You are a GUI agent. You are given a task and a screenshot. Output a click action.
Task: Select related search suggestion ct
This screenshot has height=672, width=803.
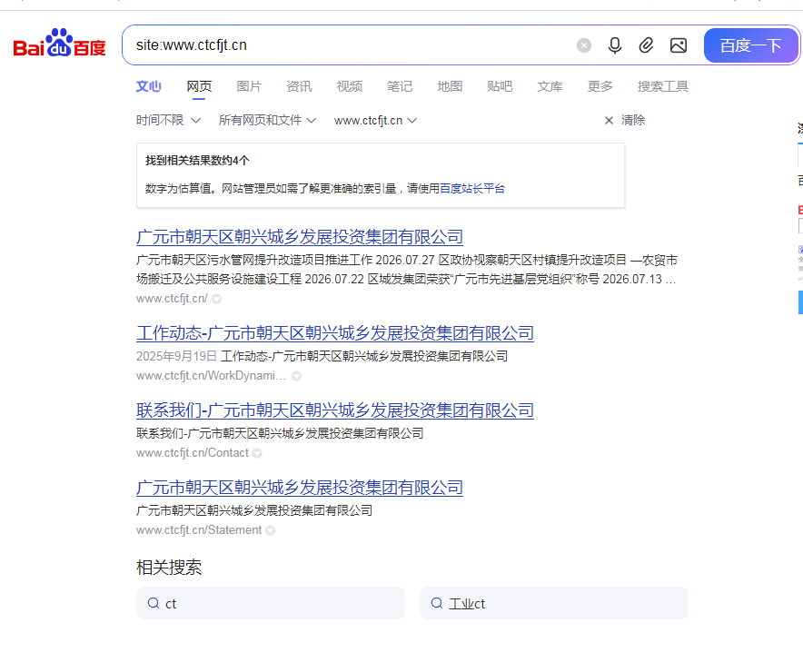(x=271, y=603)
